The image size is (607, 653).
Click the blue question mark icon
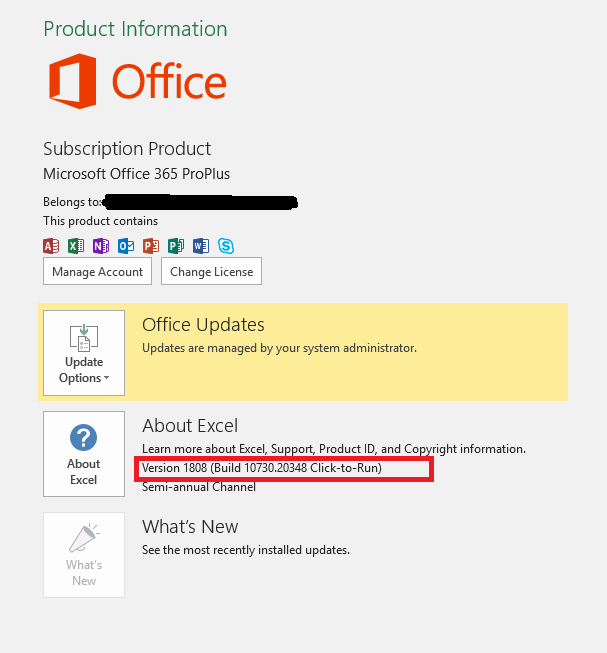click(84, 438)
